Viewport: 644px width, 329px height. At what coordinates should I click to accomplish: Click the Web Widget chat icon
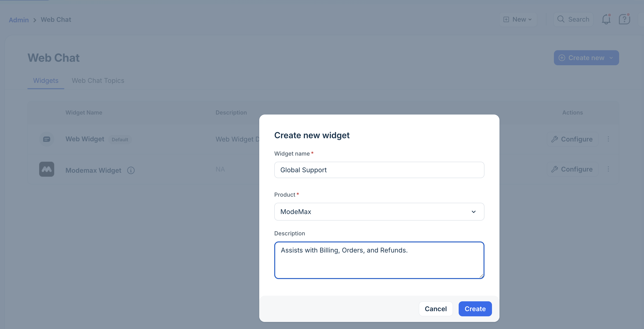coord(46,139)
